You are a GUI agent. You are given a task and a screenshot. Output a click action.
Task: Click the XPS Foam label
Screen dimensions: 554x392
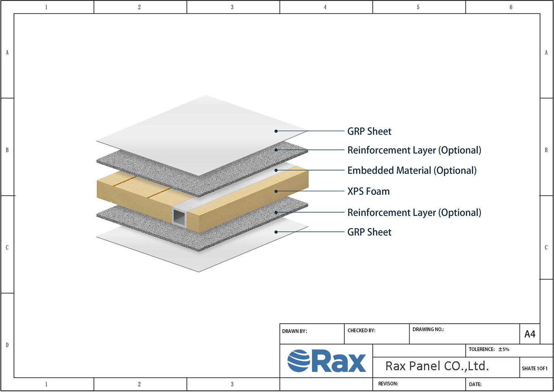(x=368, y=191)
